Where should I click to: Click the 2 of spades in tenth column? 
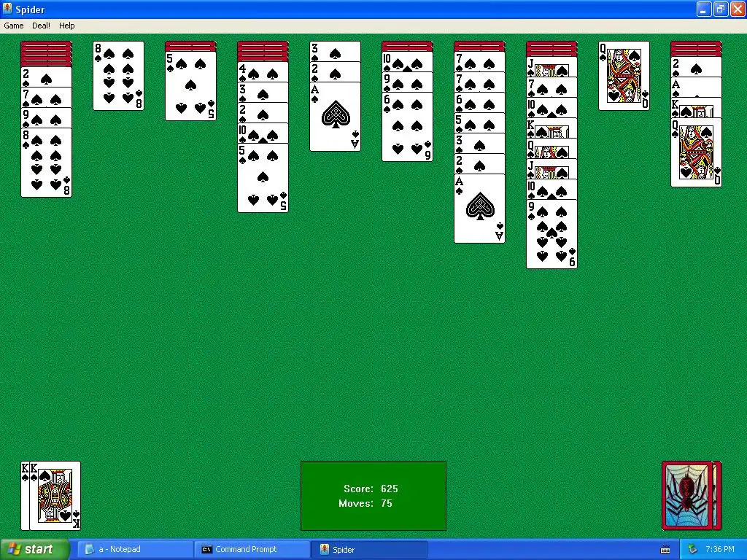(696, 66)
